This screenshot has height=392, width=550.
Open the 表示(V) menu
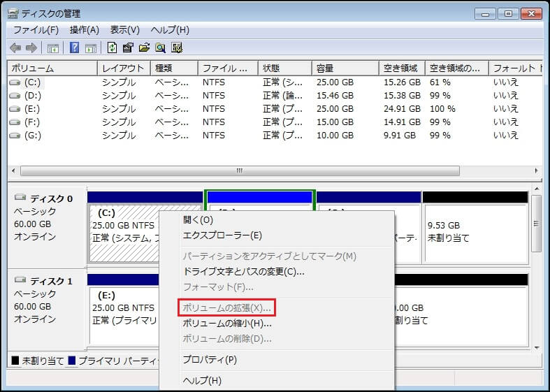(x=125, y=30)
